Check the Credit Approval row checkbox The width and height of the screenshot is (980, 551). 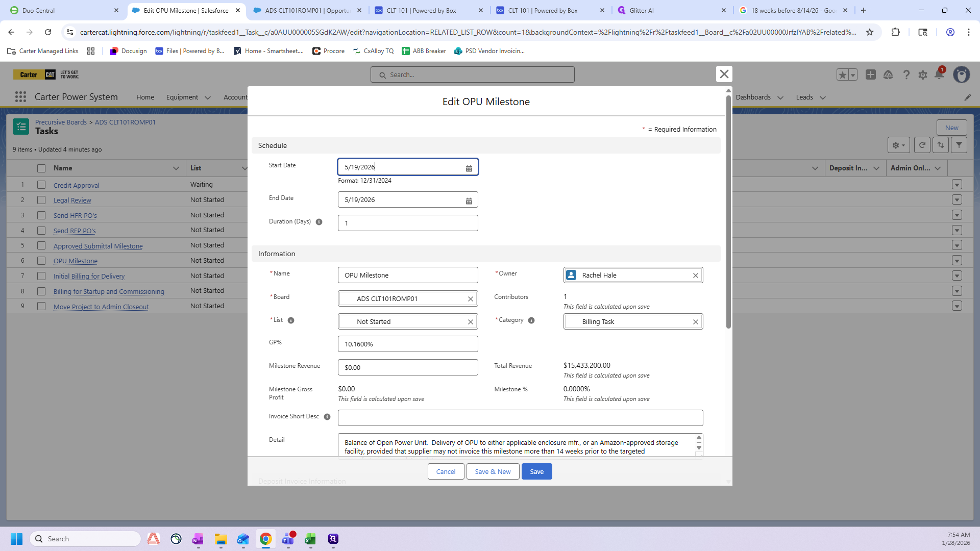click(x=41, y=185)
